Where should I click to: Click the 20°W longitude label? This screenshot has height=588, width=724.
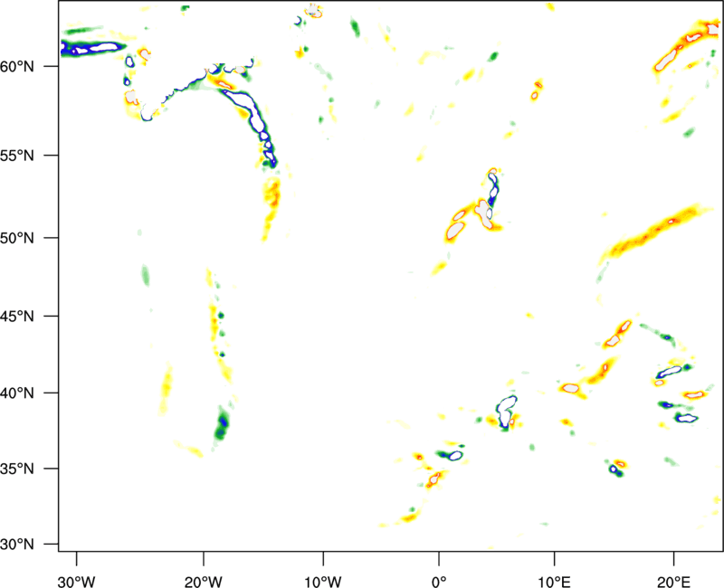tap(204, 582)
